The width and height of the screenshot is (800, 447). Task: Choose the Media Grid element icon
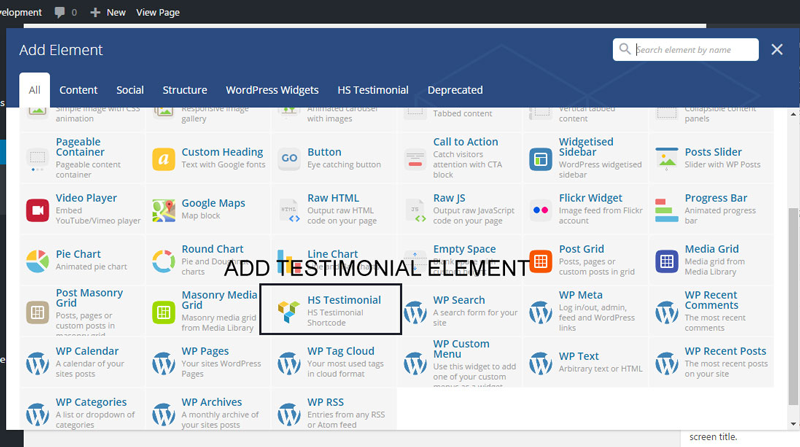(667, 261)
